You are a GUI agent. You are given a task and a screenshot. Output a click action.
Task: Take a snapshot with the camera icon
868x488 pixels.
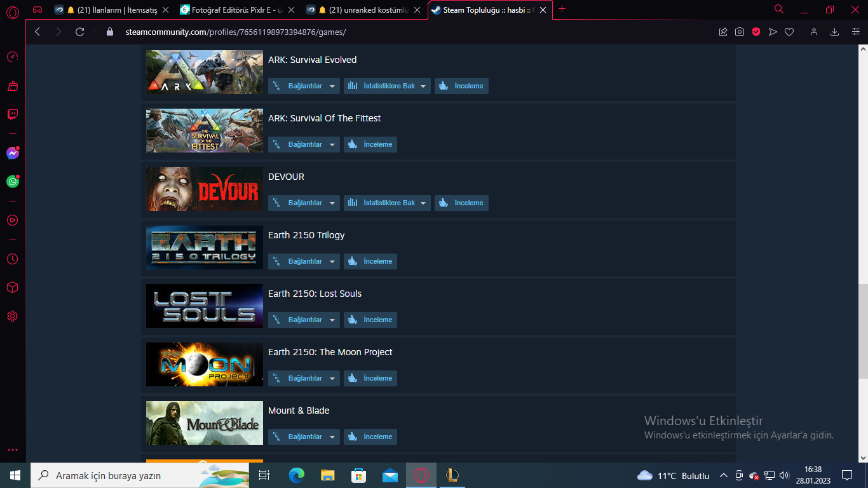click(x=740, y=32)
